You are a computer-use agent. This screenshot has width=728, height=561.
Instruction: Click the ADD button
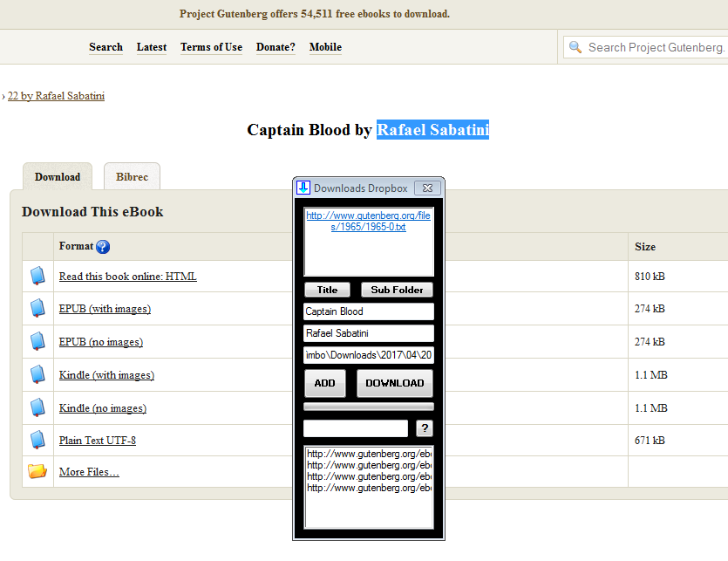(x=324, y=383)
